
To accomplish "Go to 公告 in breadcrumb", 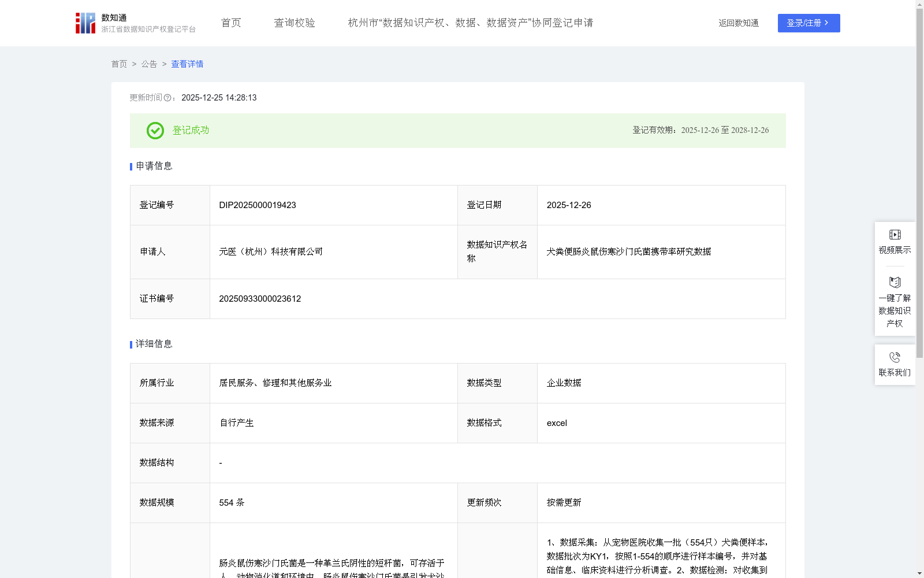I will pos(149,64).
